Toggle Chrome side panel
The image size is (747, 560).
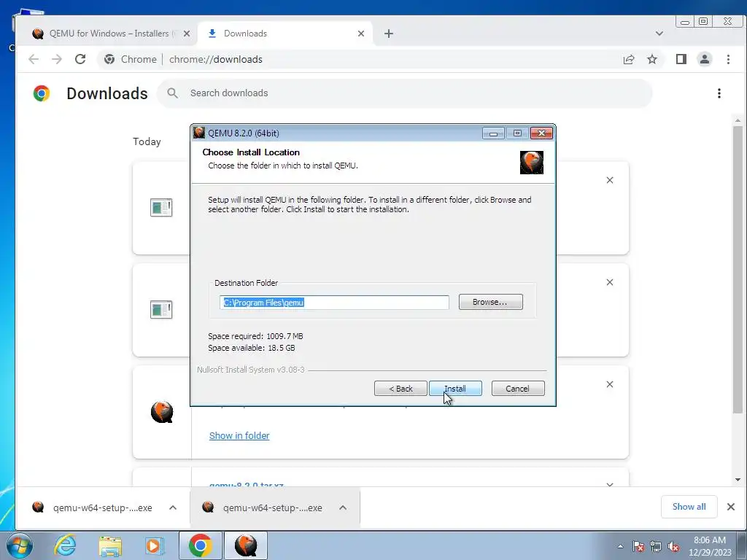coord(681,59)
